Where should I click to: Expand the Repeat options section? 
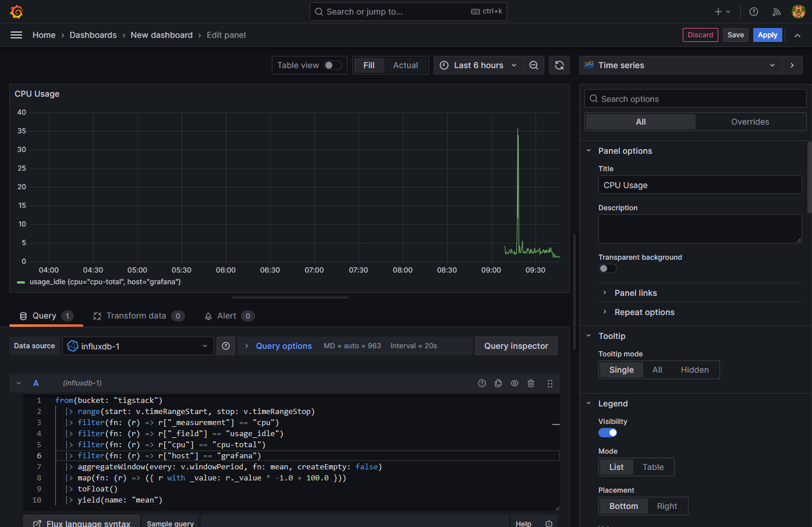644,312
